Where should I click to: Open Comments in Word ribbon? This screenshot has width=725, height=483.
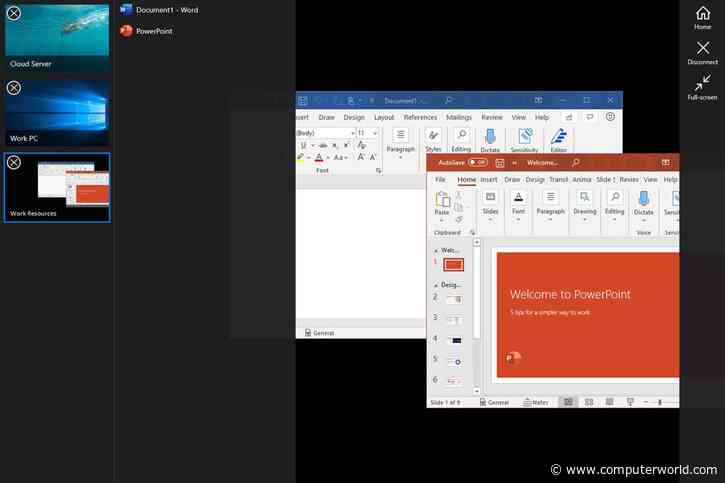pyautogui.click(x=590, y=117)
